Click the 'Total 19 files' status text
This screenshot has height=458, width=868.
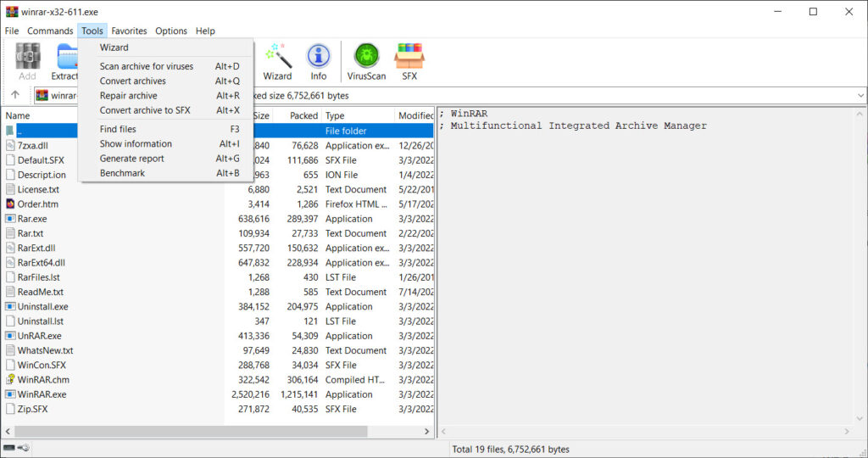pyautogui.click(x=510, y=450)
